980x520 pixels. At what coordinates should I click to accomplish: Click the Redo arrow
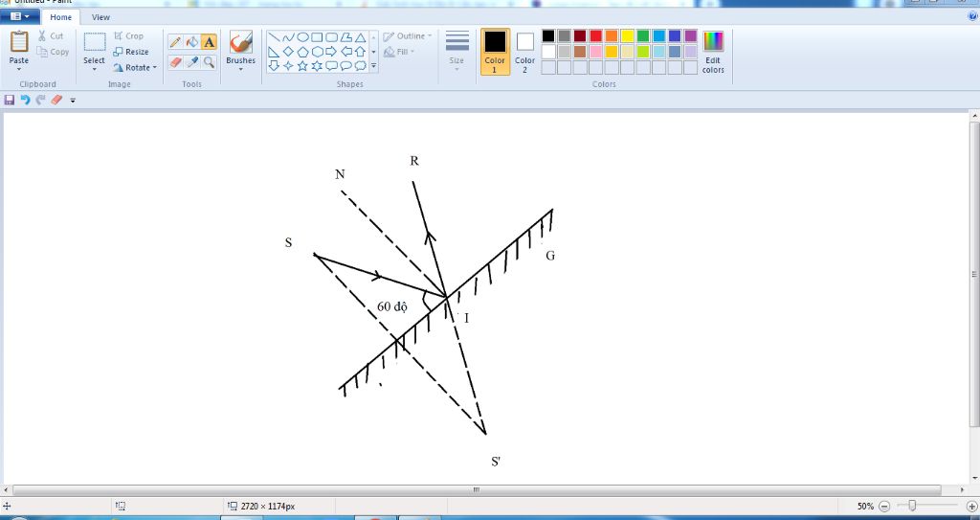coord(40,100)
